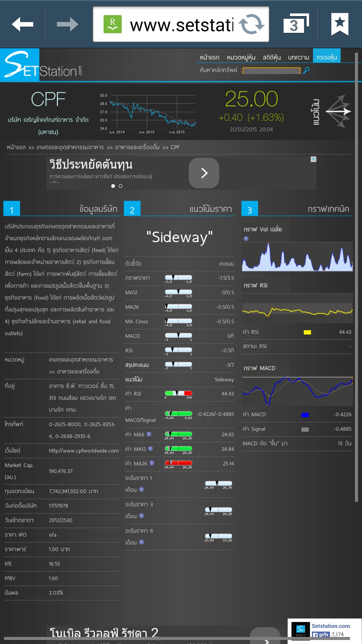Click the Facebook like button
This screenshot has height=644, width=362.
tap(321, 635)
